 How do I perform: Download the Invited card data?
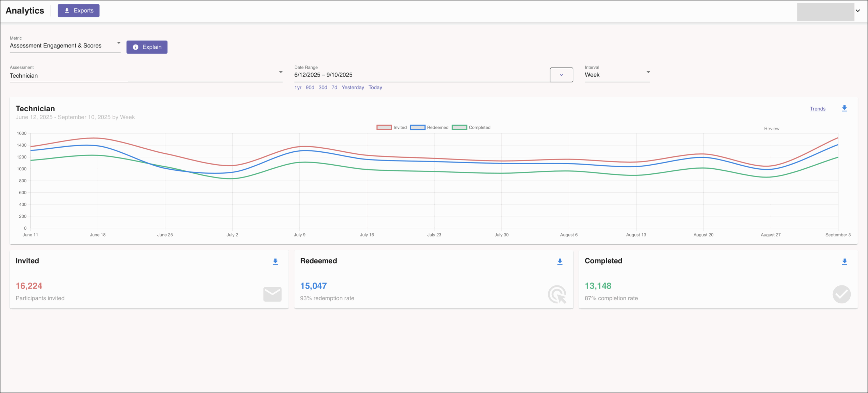(x=275, y=261)
